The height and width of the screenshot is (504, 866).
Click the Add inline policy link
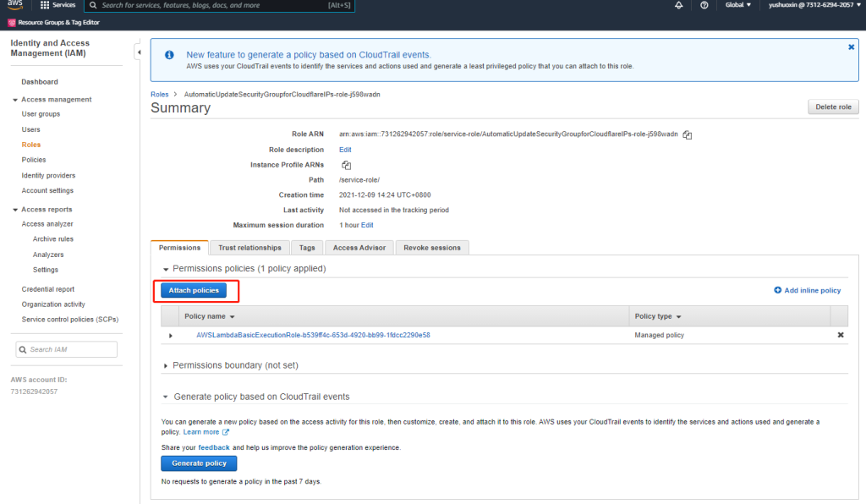[x=807, y=290]
